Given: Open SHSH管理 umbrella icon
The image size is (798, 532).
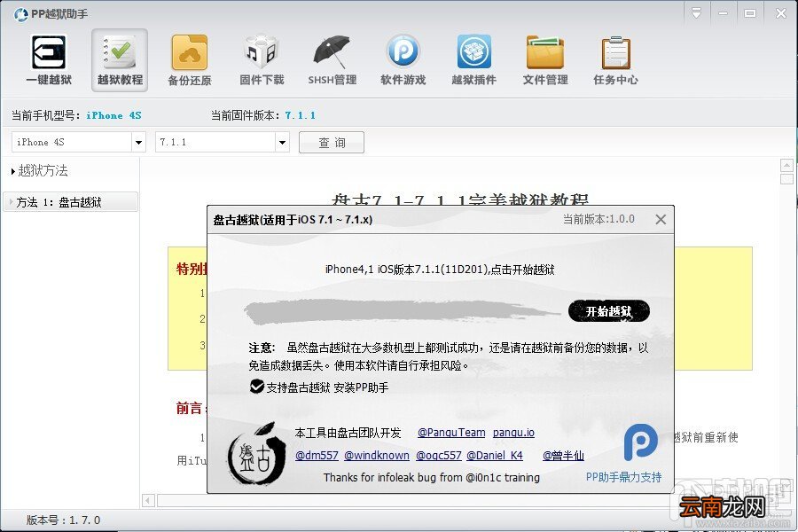Looking at the screenshot, I should tap(332, 60).
